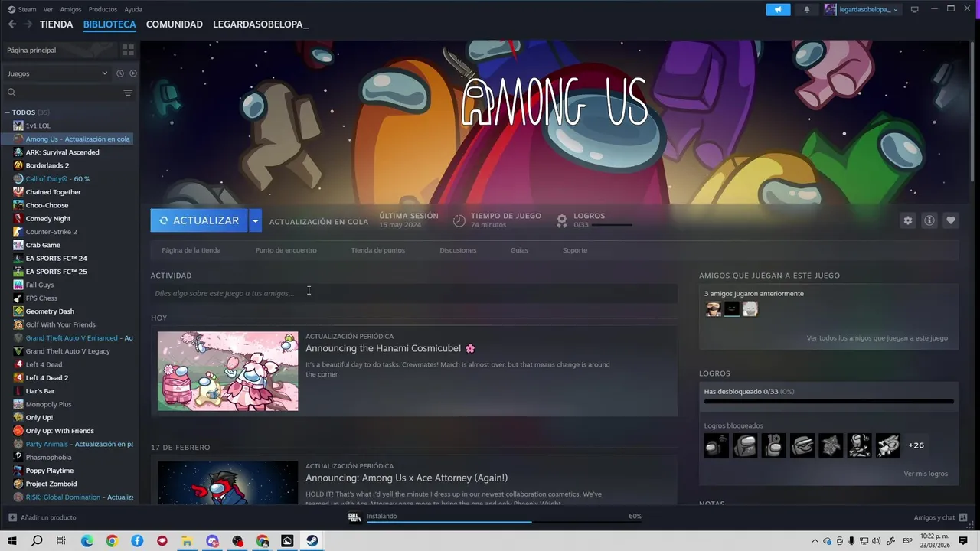Open Ver mis logros link
The height and width of the screenshot is (551, 980).
[926, 474]
